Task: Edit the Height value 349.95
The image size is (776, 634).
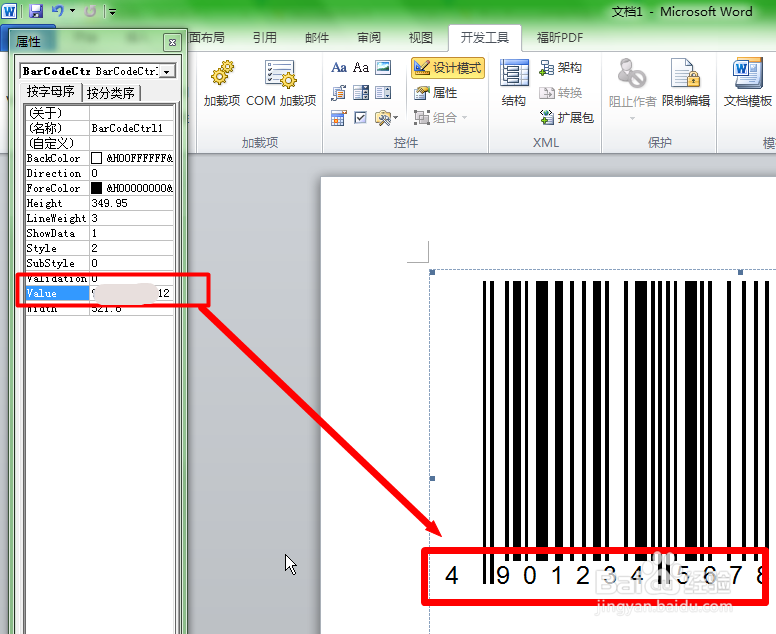Action: tap(131, 203)
